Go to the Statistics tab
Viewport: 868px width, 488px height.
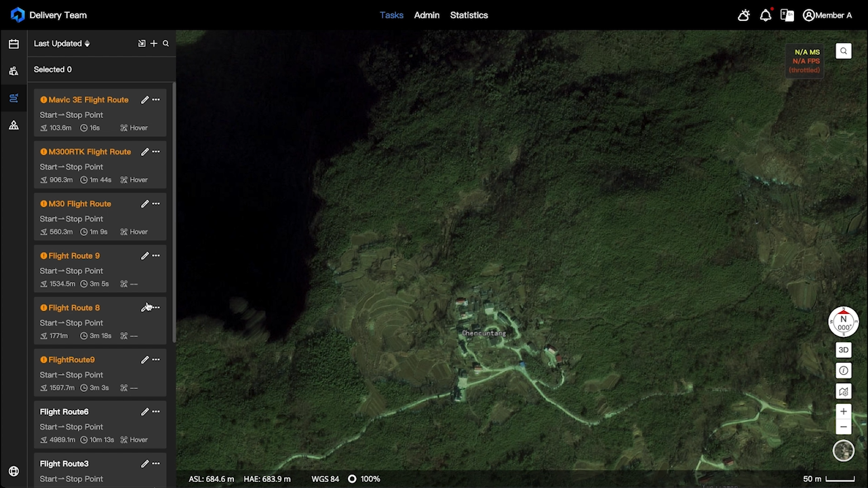pos(469,15)
